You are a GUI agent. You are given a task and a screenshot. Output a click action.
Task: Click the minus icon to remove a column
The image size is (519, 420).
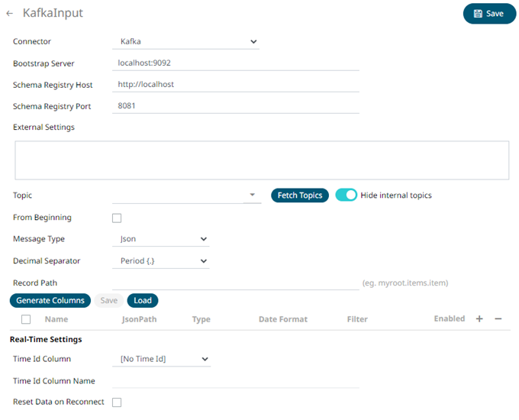tap(498, 319)
